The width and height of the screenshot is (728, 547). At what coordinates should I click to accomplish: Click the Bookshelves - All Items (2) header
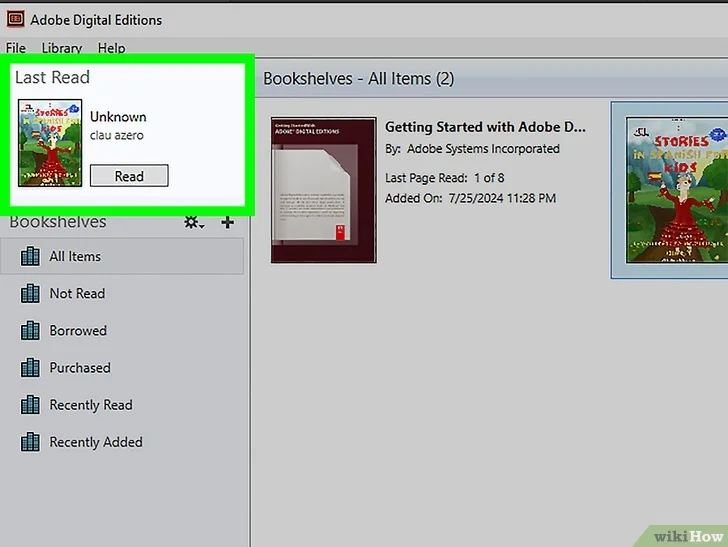pos(358,78)
